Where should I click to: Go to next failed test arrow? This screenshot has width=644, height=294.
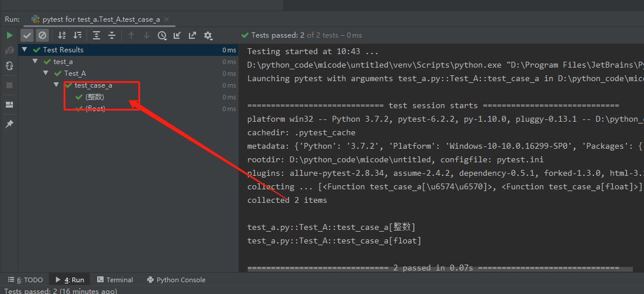(x=146, y=36)
